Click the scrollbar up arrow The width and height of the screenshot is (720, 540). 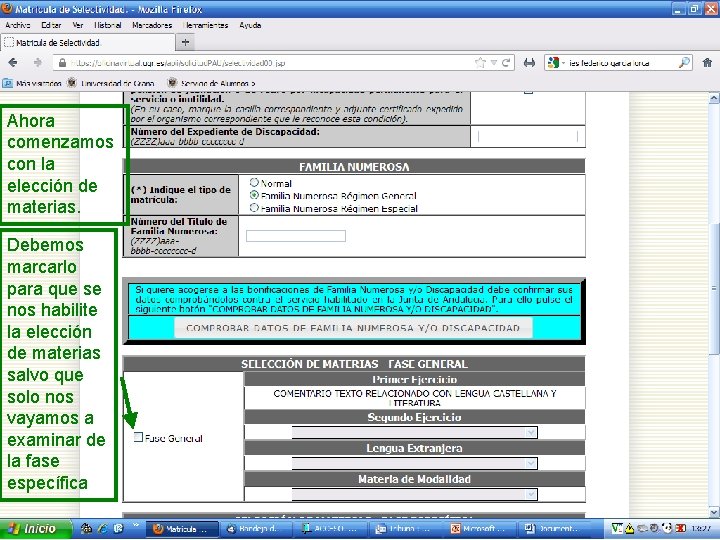[x=714, y=98]
